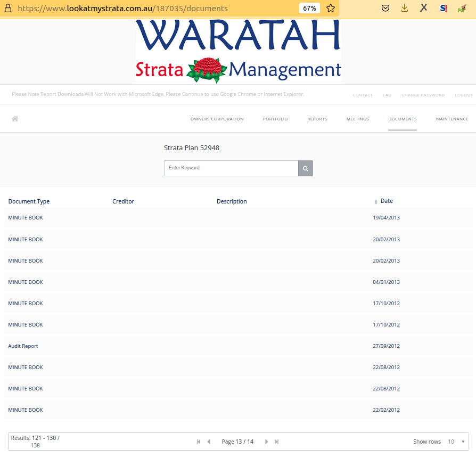Viewport: 476px width, 457px height.
Task: Go to home via house icon
Action: pyautogui.click(x=15, y=119)
